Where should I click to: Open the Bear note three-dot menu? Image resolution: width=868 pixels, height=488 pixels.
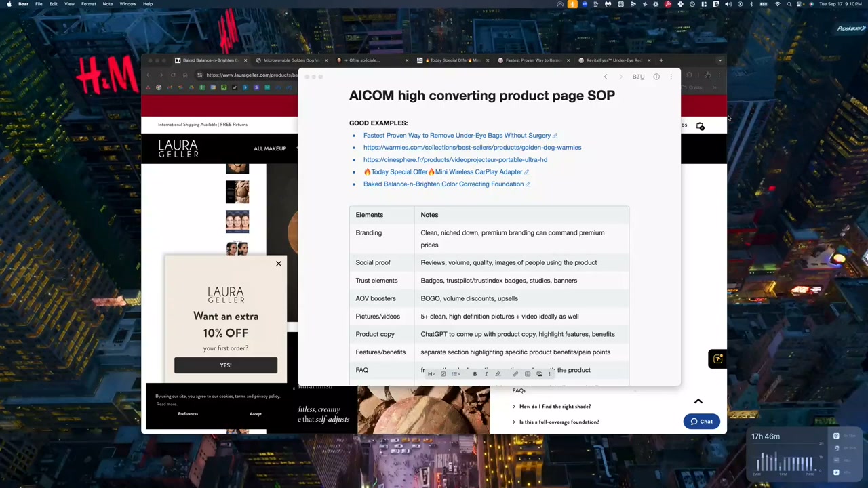click(x=671, y=77)
